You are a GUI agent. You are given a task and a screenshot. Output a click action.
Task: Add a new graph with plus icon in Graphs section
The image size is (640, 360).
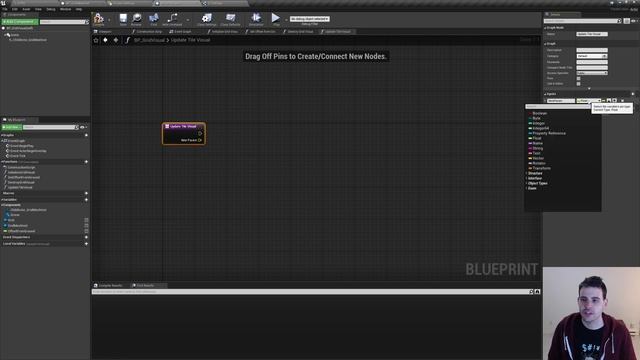click(86, 135)
